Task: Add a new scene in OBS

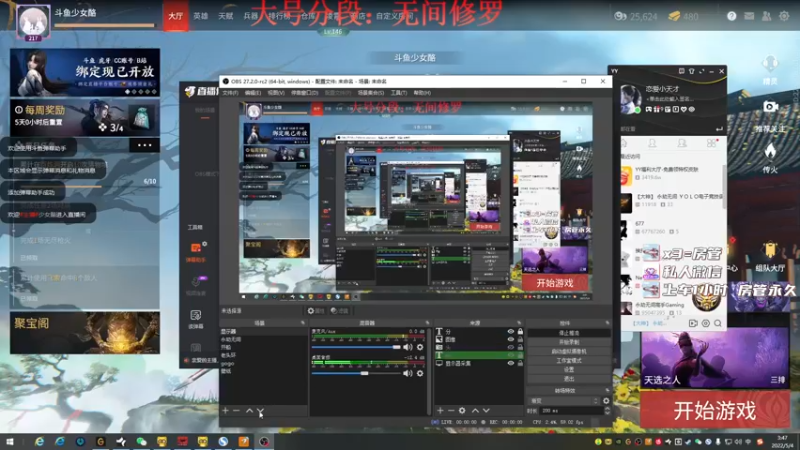Action: [226, 411]
